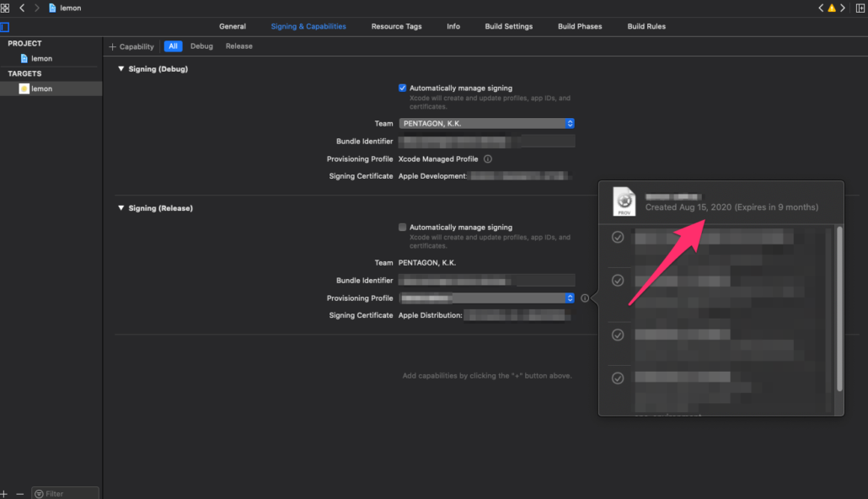Open the Team dropdown in Debug signing
868x499 pixels.
486,123
